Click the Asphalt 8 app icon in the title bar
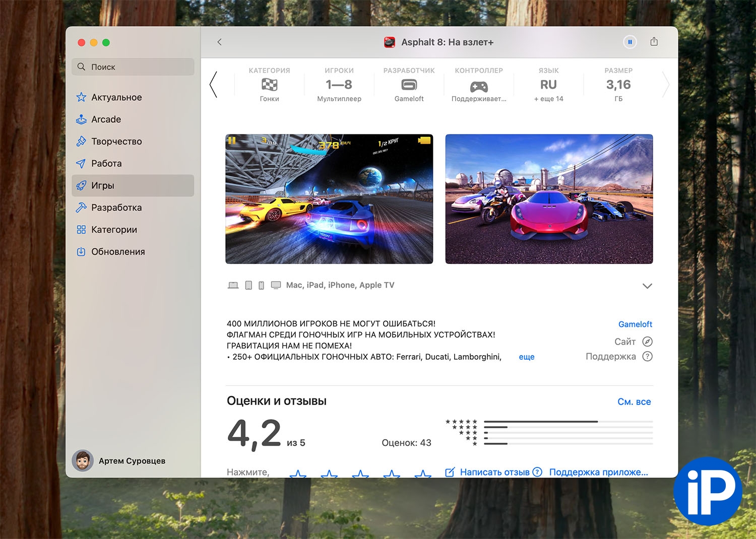756x539 pixels. [x=390, y=42]
